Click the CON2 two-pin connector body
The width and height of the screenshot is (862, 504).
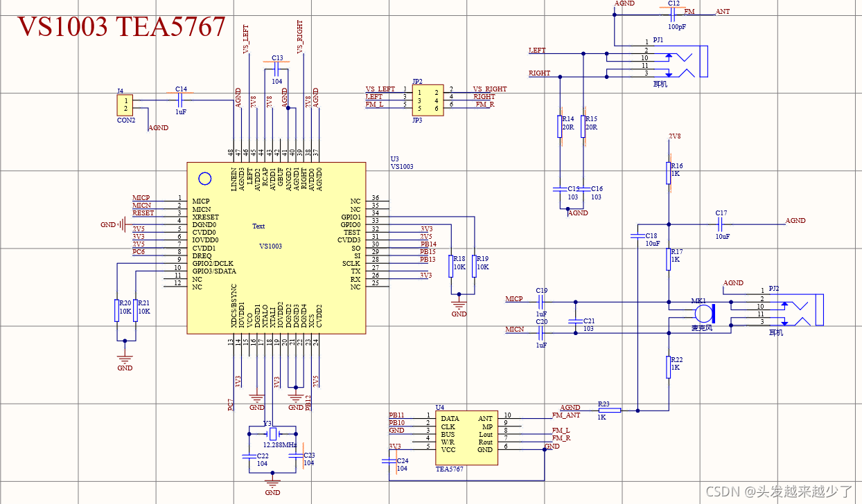click(125, 106)
